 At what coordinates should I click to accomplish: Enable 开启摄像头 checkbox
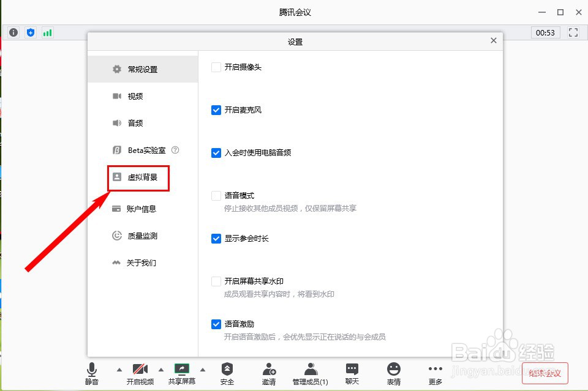(216, 67)
